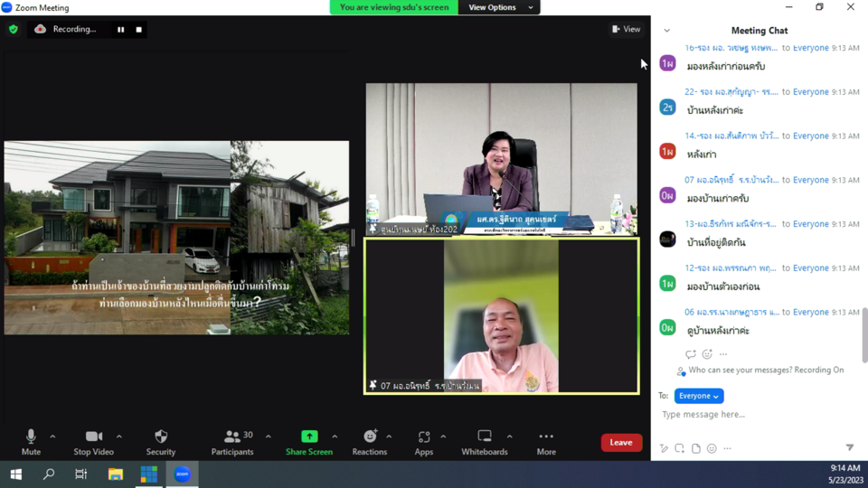Screen dimensions: 868x488
Task: Expand arrow beside Whiteboards
Action: [x=510, y=436]
